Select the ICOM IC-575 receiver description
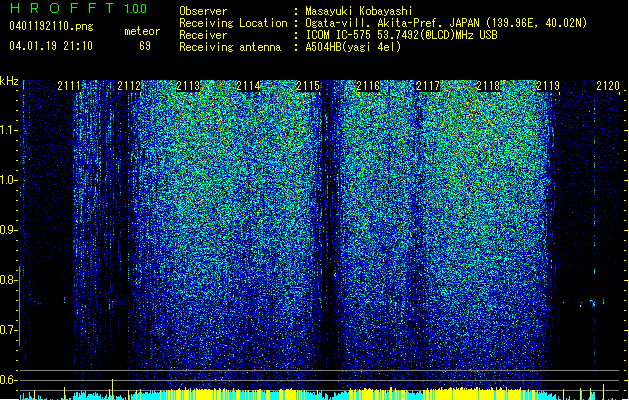The image size is (629, 400). tap(401, 35)
